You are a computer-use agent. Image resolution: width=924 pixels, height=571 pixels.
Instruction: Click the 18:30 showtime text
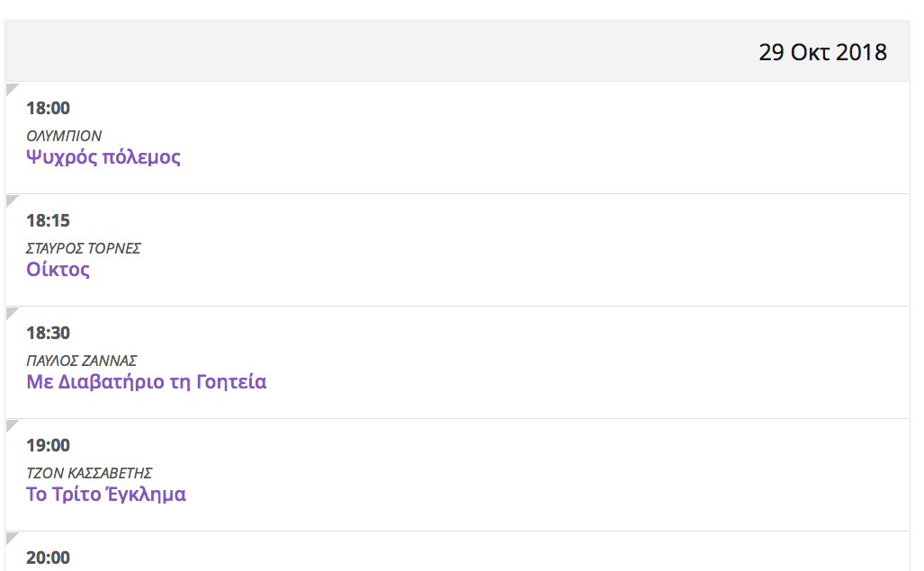[x=48, y=333]
